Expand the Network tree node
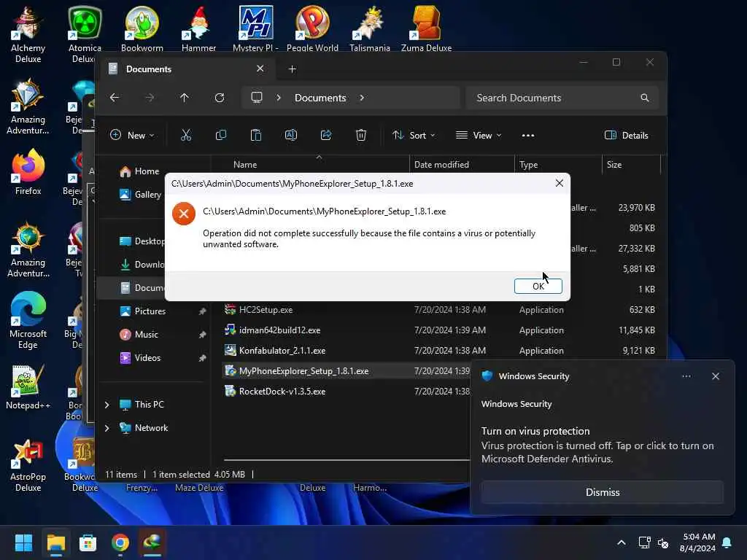747x560 pixels. click(107, 427)
